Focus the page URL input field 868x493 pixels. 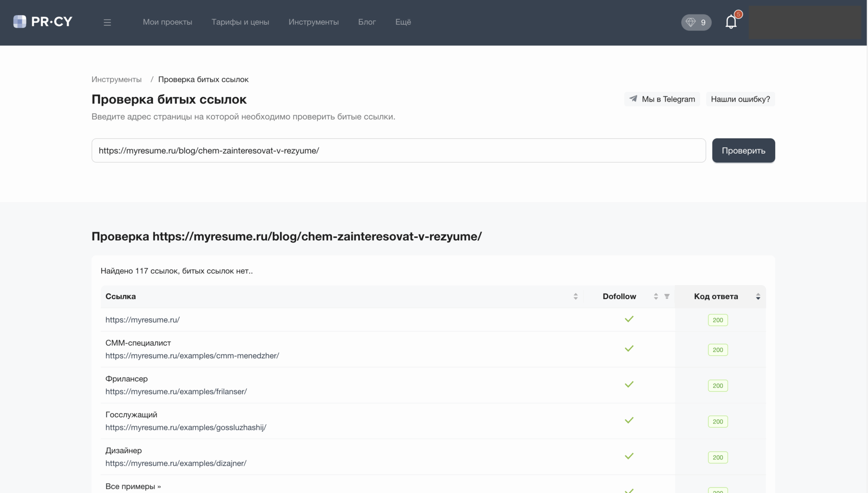point(398,150)
